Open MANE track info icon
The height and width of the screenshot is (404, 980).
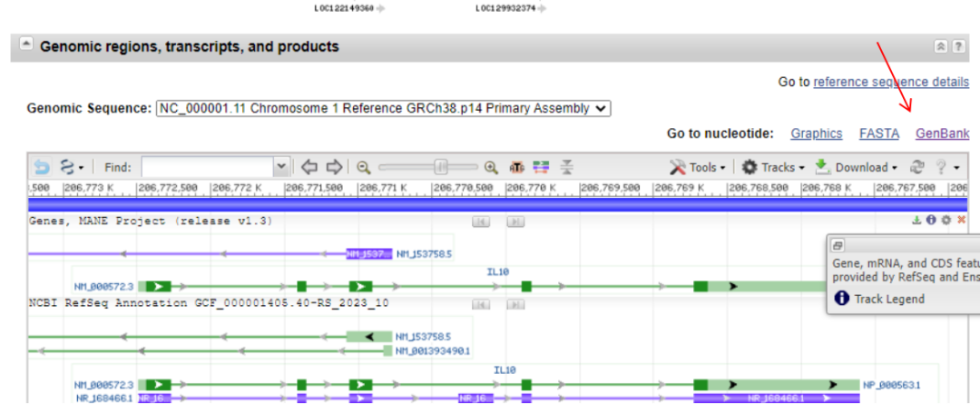(x=932, y=220)
